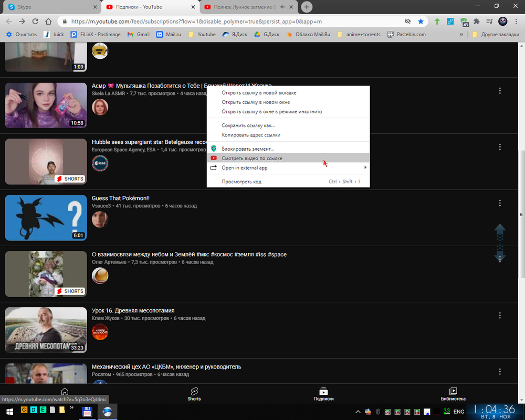Open the Олег Артемьев channel avatar
The image size is (525, 420).
(x=100, y=276)
